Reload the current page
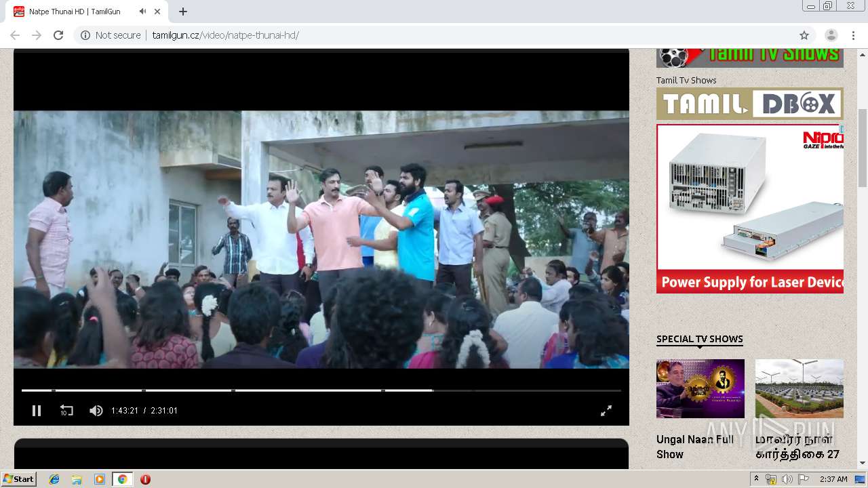This screenshot has width=868, height=488. [58, 35]
